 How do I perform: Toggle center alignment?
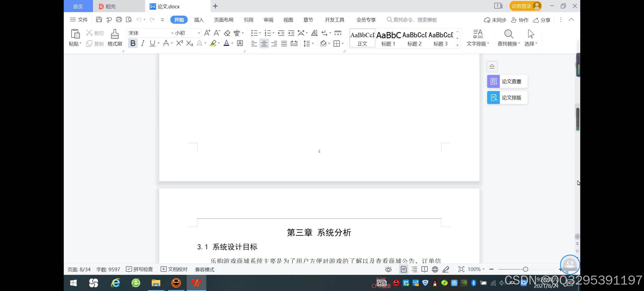264,43
